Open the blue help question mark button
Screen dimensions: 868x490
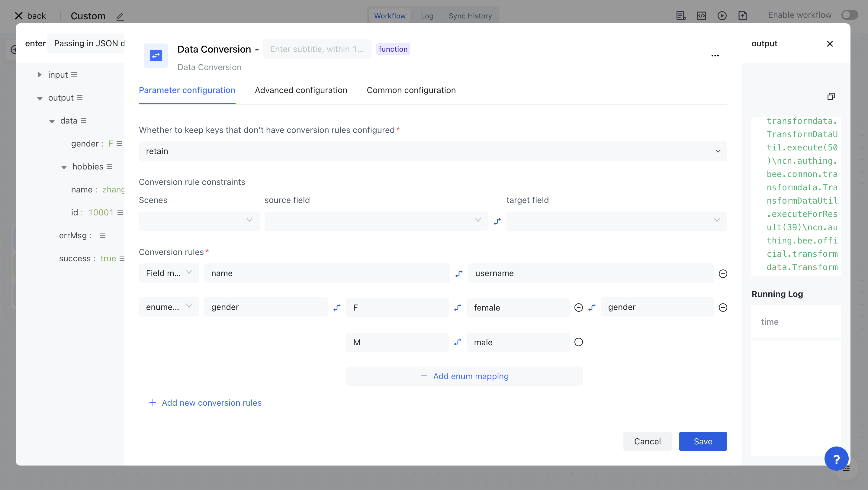836,458
